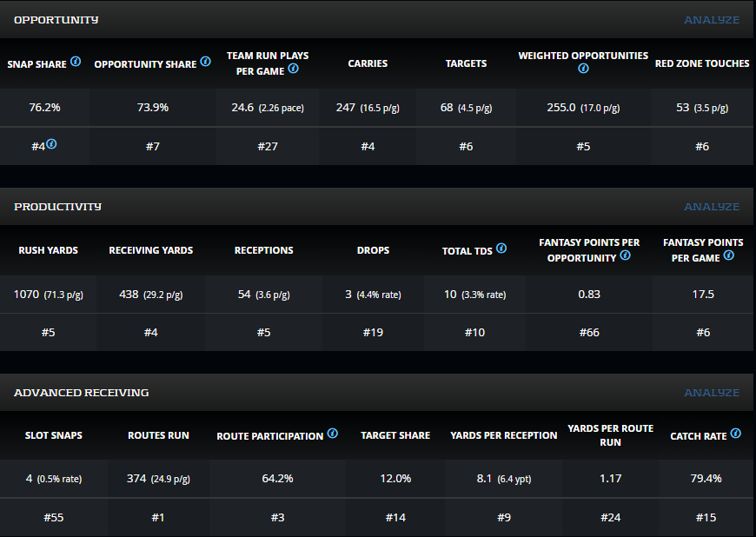Click info icon for Fantasy Points Per Opportunity
Image resolution: width=756 pixels, height=537 pixels.
click(626, 256)
